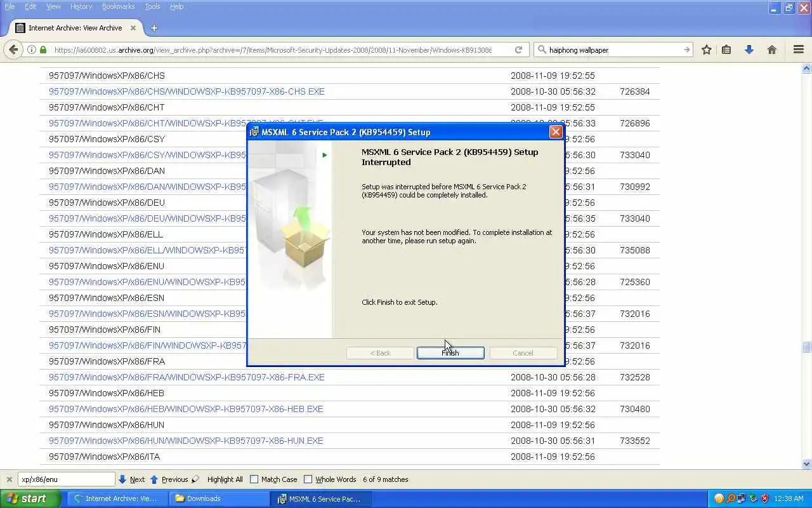Click the red security shield tray icon

[764, 498]
